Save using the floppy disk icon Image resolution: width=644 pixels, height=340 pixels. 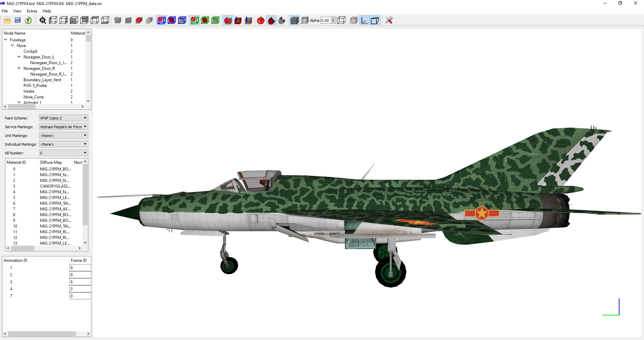[18, 20]
